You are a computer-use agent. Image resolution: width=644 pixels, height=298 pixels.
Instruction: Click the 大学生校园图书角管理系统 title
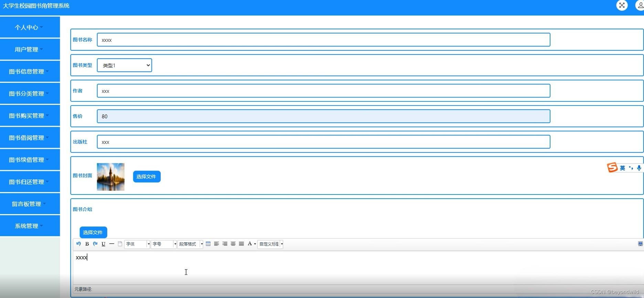[36, 5]
